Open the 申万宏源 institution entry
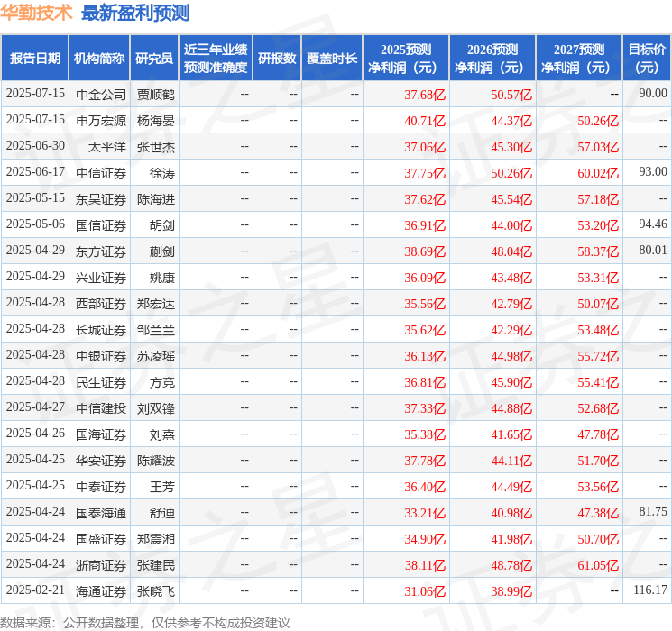672x631 pixels. 101,120
